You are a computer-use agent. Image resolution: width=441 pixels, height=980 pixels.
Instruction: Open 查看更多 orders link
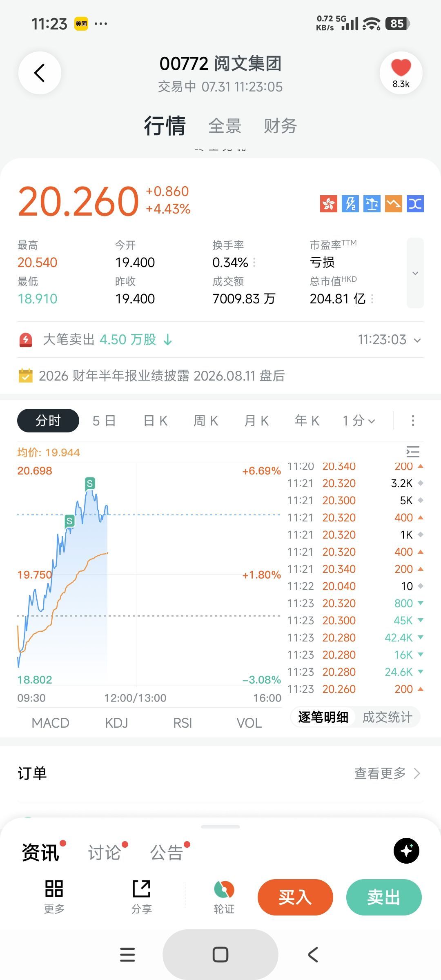387,773
